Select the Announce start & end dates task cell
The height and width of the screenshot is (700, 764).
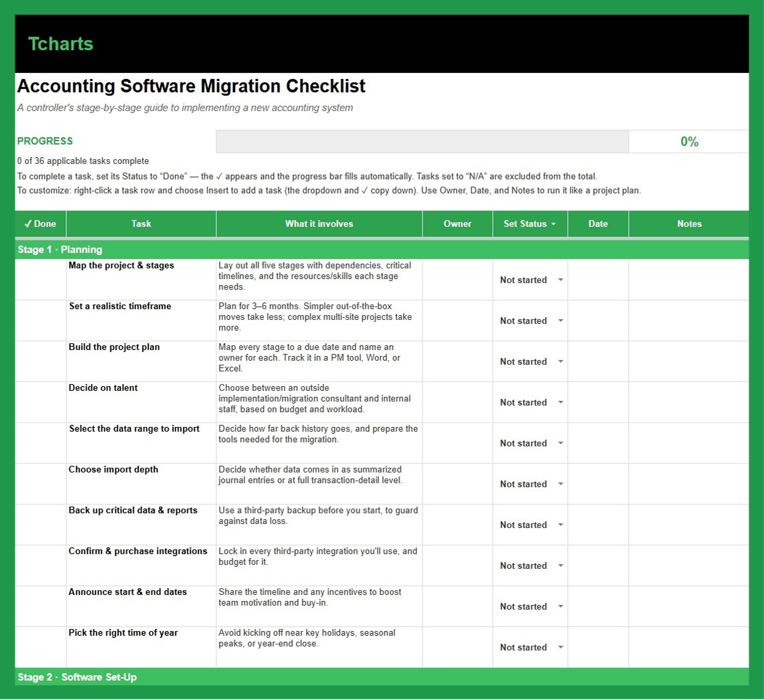[141, 606]
